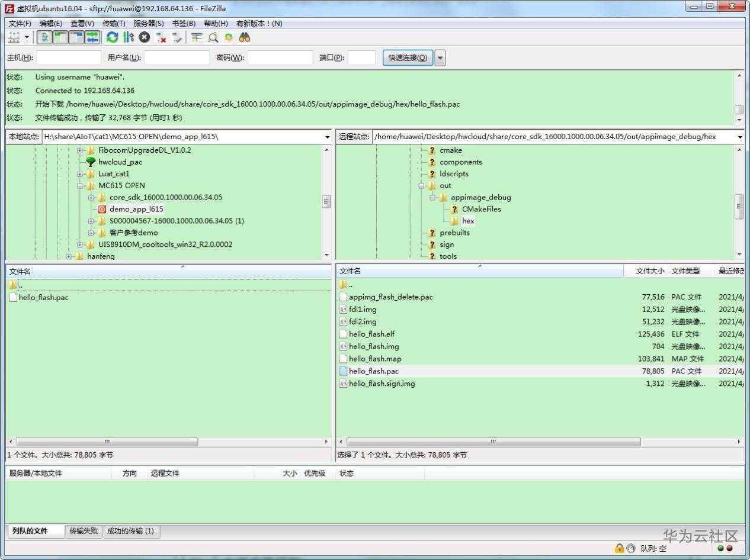Switch to 成功的传输 (1) tab

tap(130, 531)
